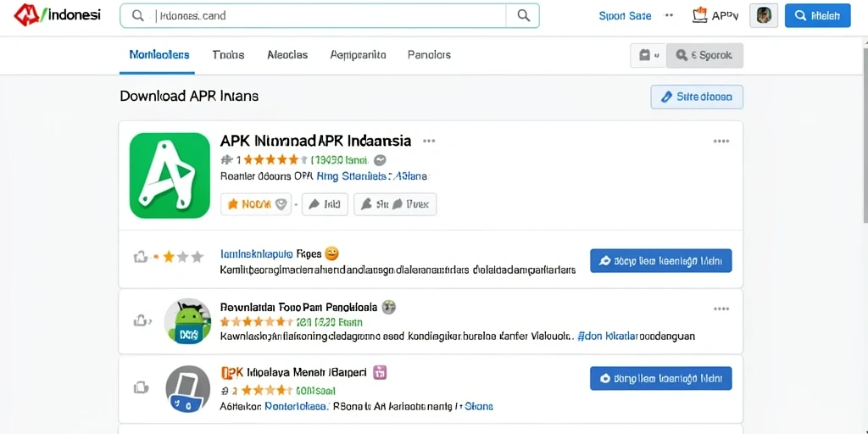Click the gray 'Sgorok' search button
Screen dimensions: 868x434
[704, 55]
